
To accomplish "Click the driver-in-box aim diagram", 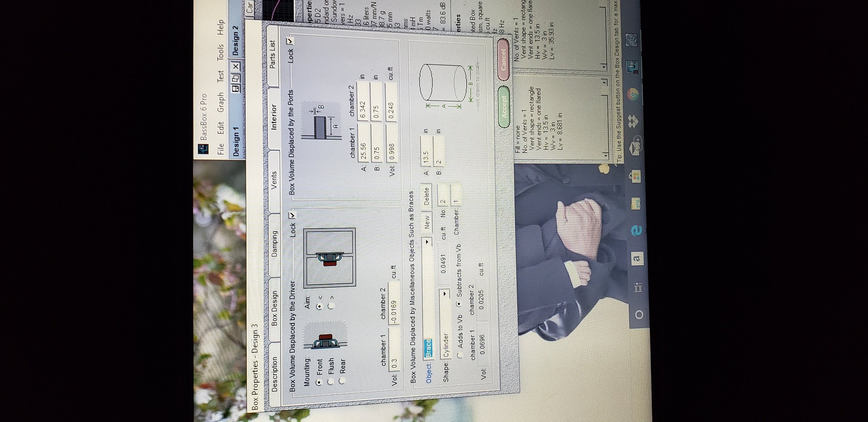I will tap(329, 258).
